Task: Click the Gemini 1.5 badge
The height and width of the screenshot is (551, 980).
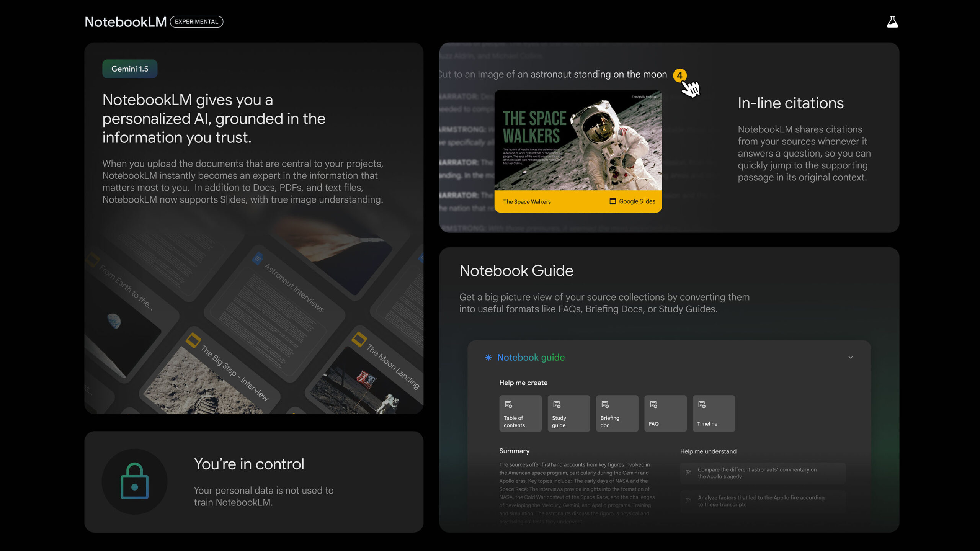Action: click(130, 69)
